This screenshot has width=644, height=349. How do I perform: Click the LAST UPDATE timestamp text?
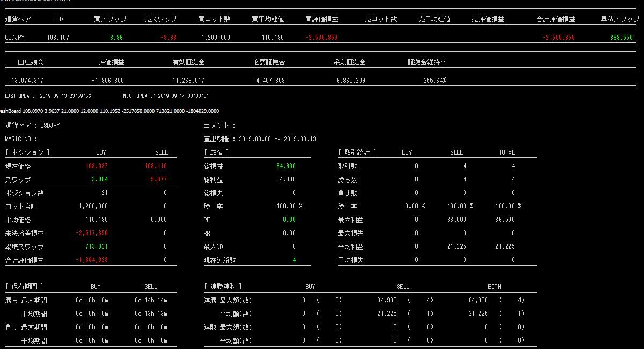click(x=48, y=96)
